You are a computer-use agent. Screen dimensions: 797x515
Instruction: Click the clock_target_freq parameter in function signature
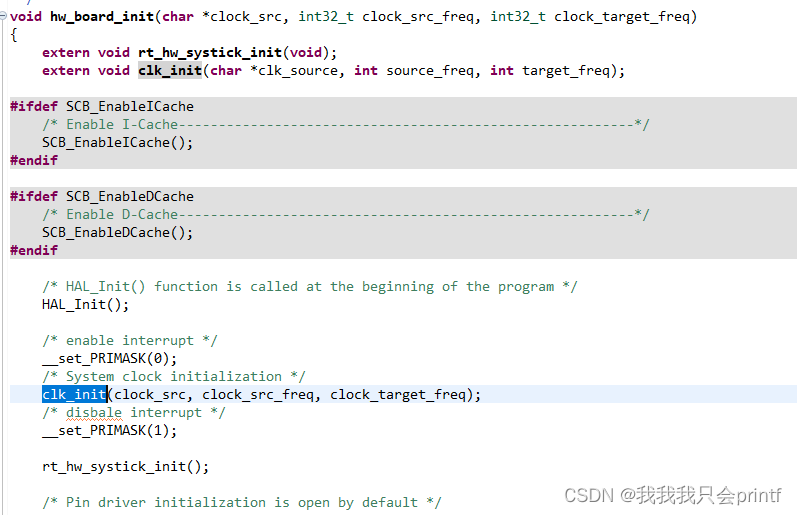pos(622,17)
